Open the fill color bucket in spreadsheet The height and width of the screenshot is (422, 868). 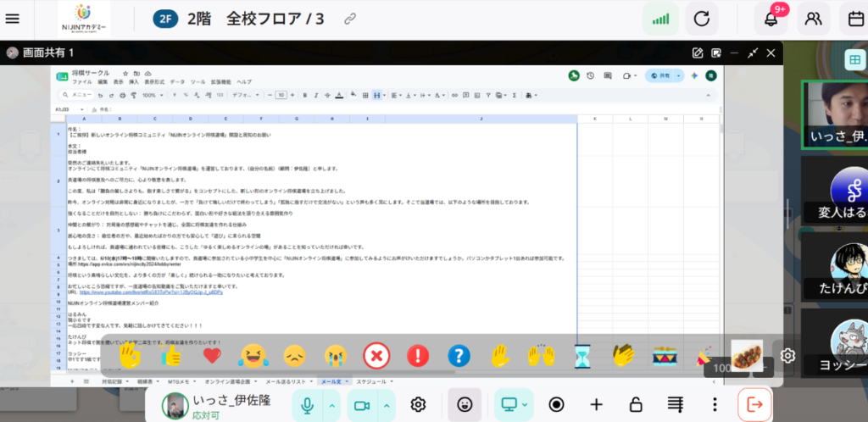click(353, 95)
